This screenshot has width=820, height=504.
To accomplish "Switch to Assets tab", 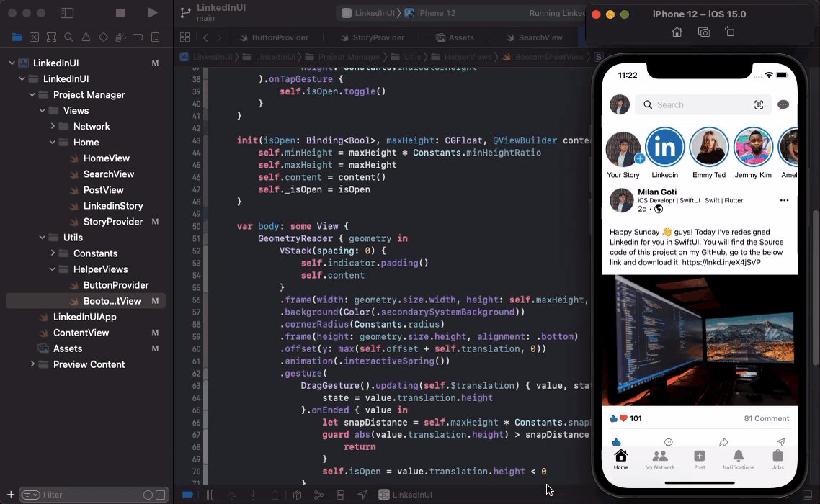I will click(455, 37).
